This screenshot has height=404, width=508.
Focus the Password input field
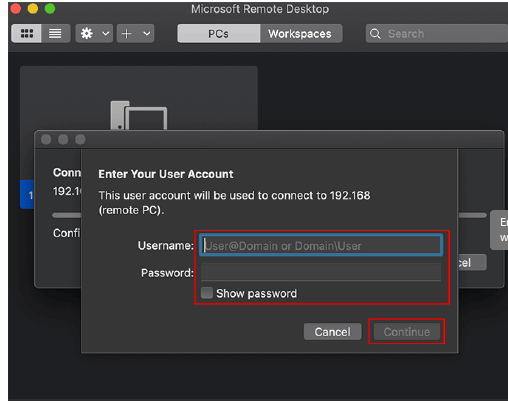tap(321, 272)
